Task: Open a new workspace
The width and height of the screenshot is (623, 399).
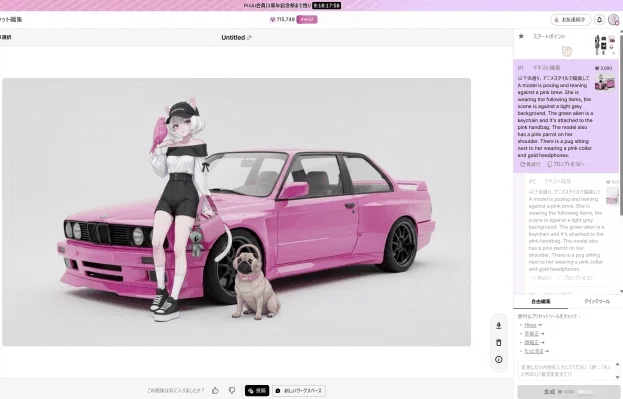Action: (x=299, y=391)
